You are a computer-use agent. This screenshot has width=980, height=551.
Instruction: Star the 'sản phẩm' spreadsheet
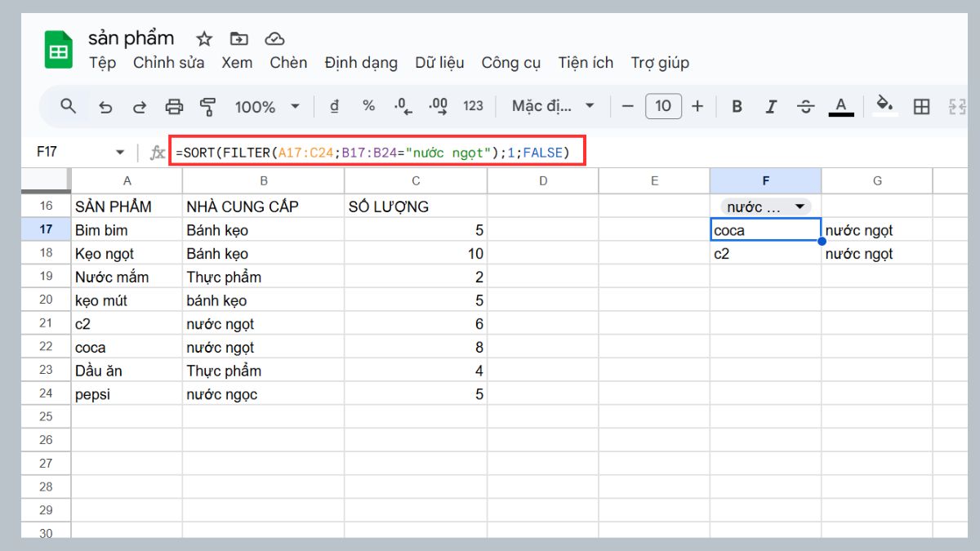[203, 38]
